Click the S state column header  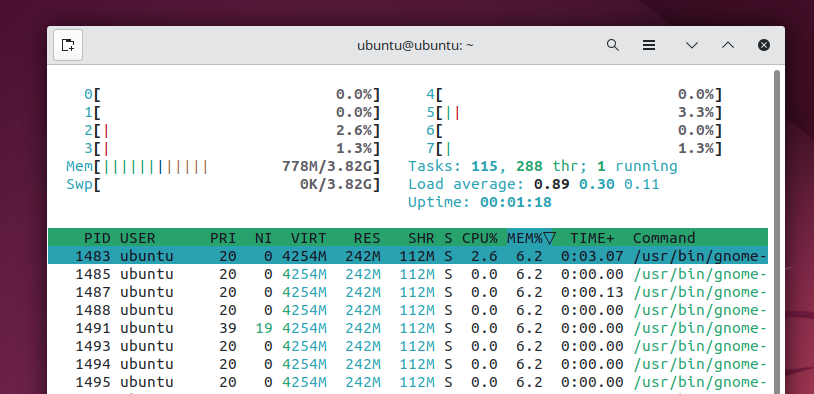(x=448, y=238)
